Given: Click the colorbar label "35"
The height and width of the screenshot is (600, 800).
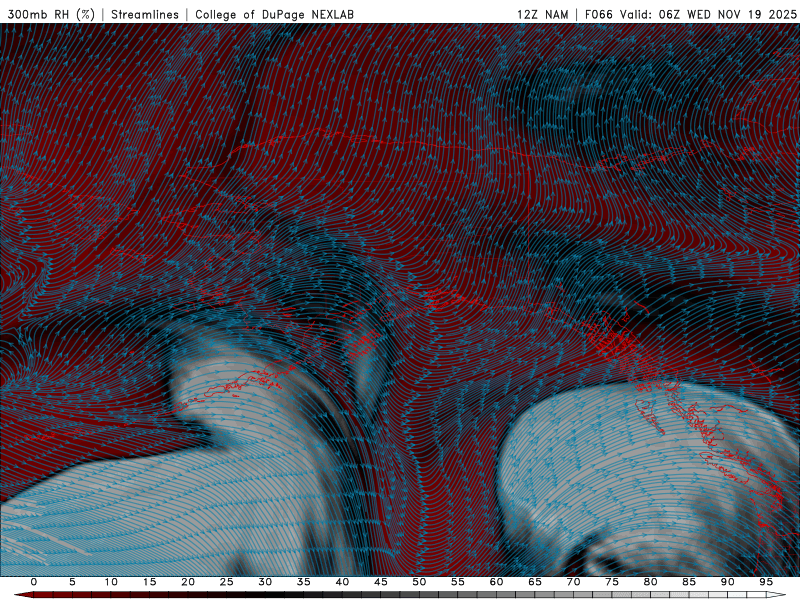Looking at the screenshot, I should tap(304, 582).
